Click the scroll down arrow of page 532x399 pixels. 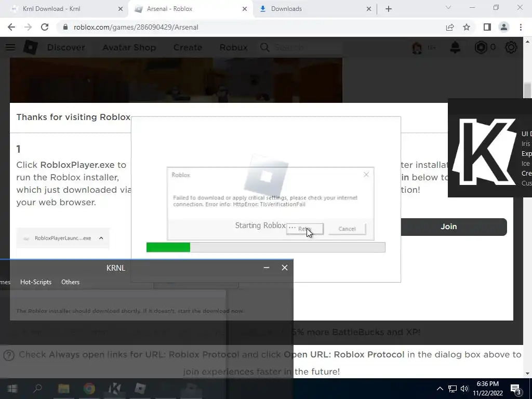click(527, 373)
